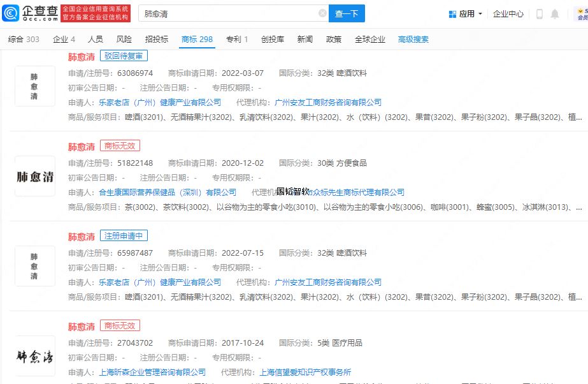Viewport: 588px width, 384px height.
Task: Switch to the 人员 tab
Action: tap(96, 39)
